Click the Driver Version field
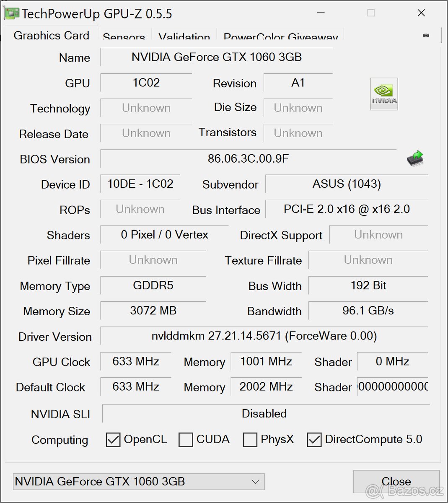 click(264, 336)
